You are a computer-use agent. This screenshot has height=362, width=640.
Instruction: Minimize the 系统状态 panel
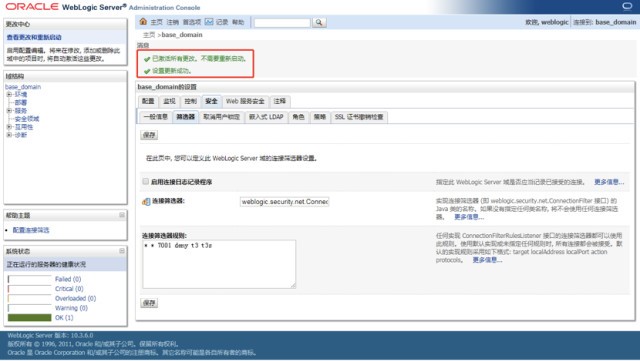pyautogui.click(x=122, y=251)
